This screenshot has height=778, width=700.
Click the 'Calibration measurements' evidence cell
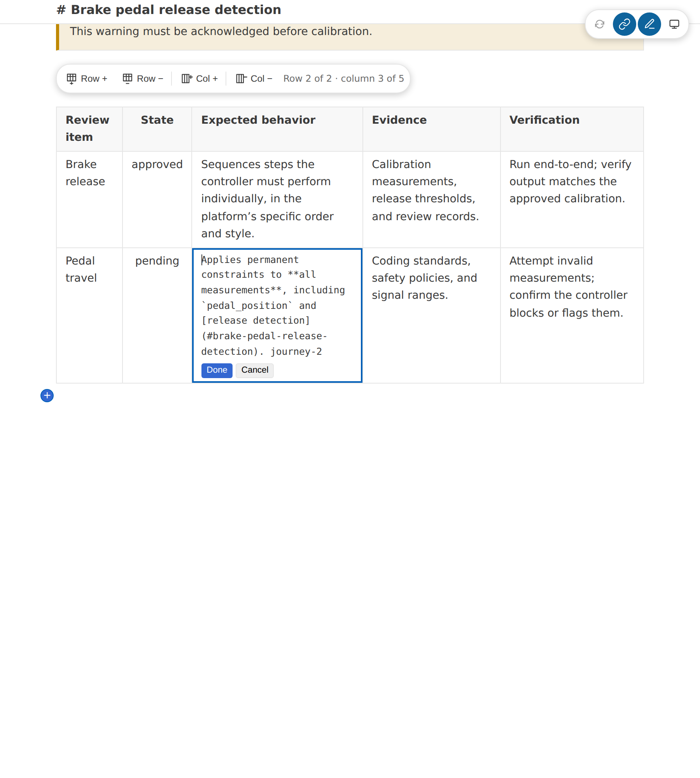point(431,199)
